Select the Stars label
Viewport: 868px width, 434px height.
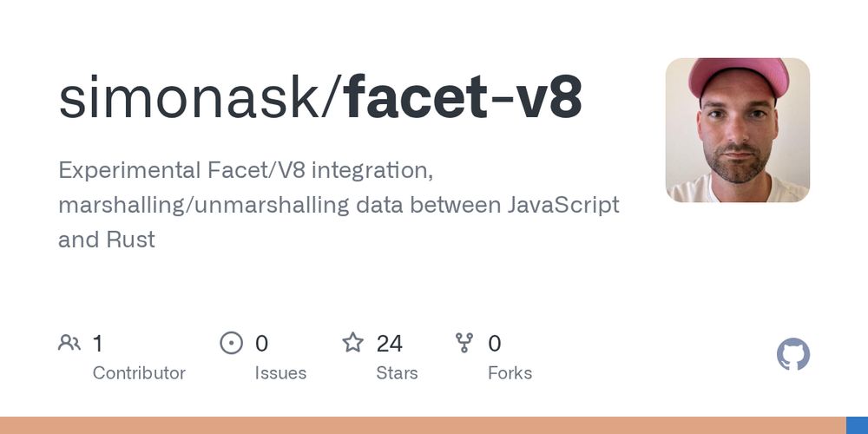pyautogui.click(x=397, y=373)
